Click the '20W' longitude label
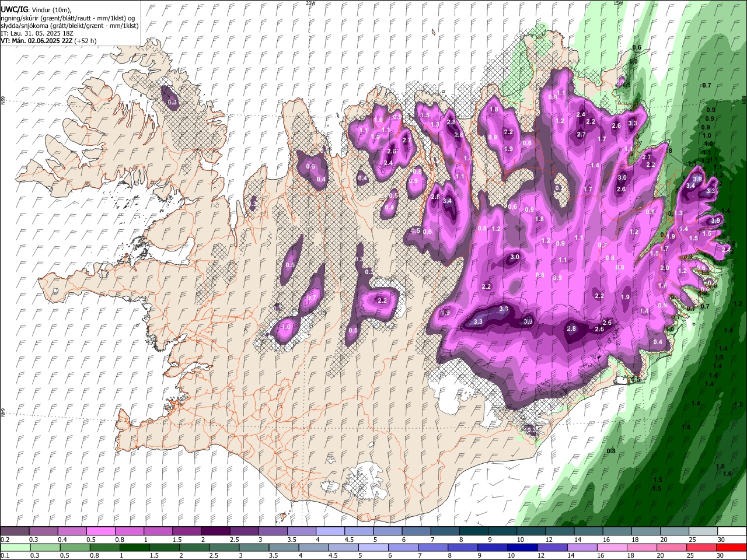747x560 pixels. point(310,3)
